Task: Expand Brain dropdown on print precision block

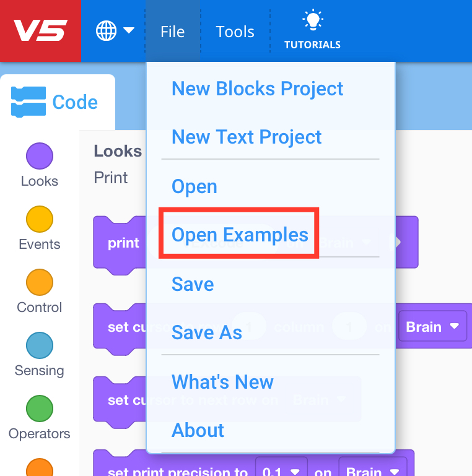Action: (x=372, y=472)
